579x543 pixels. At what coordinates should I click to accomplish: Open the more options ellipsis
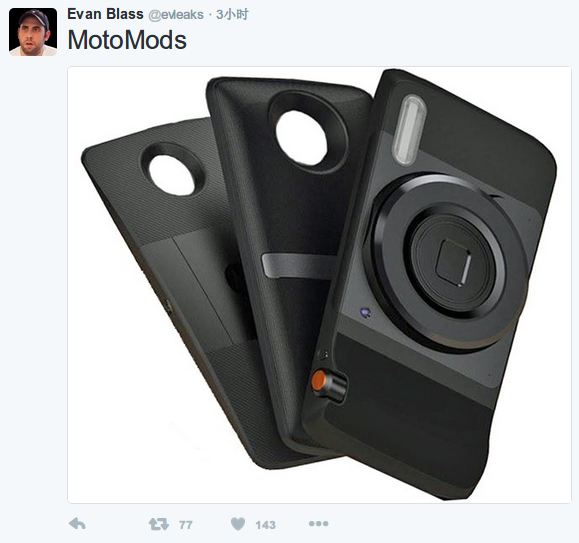[319, 523]
